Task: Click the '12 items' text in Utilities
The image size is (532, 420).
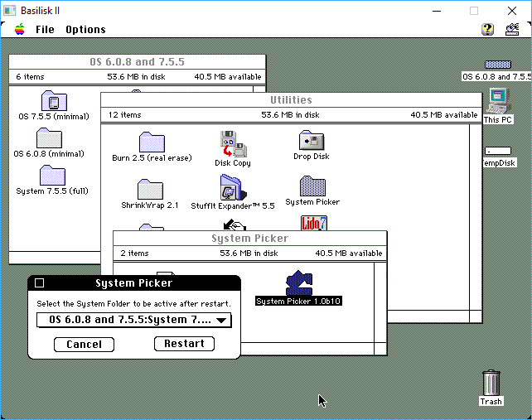Action: pyautogui.click(x=124, y=115)
